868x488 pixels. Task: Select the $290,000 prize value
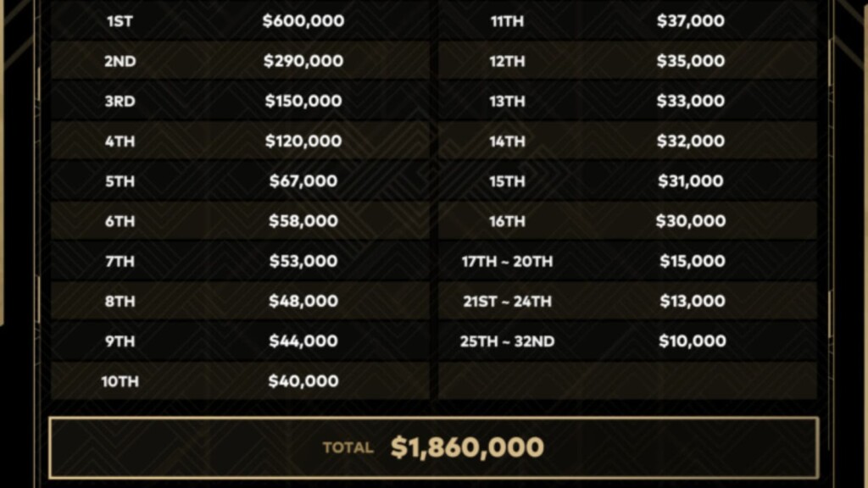coord(303,61)
